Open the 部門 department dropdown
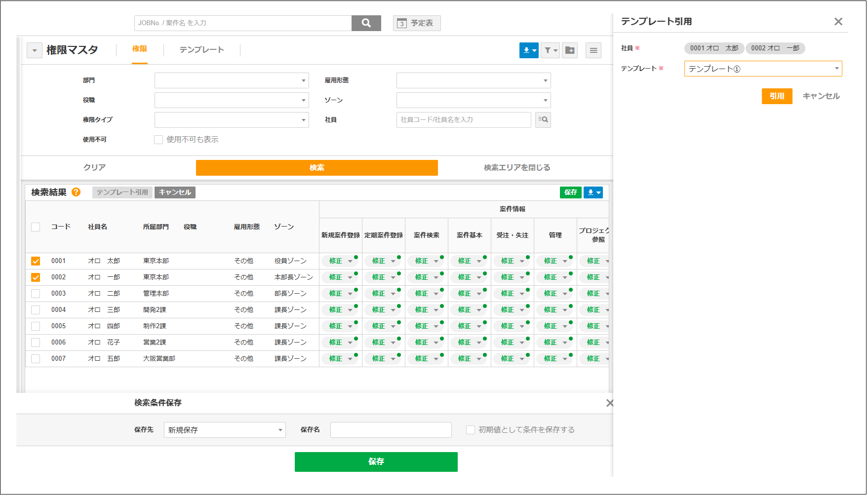 [231, 80]
